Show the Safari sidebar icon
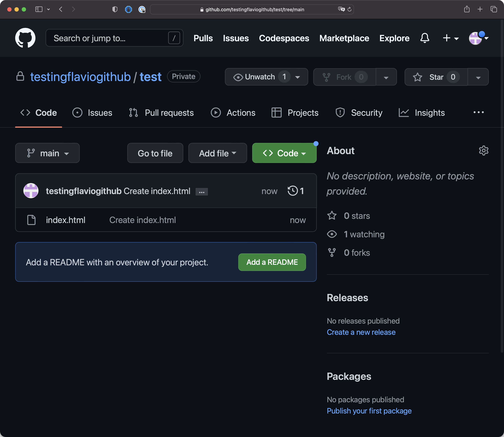Viewport: 504px width, 437px height. point(39,9)
